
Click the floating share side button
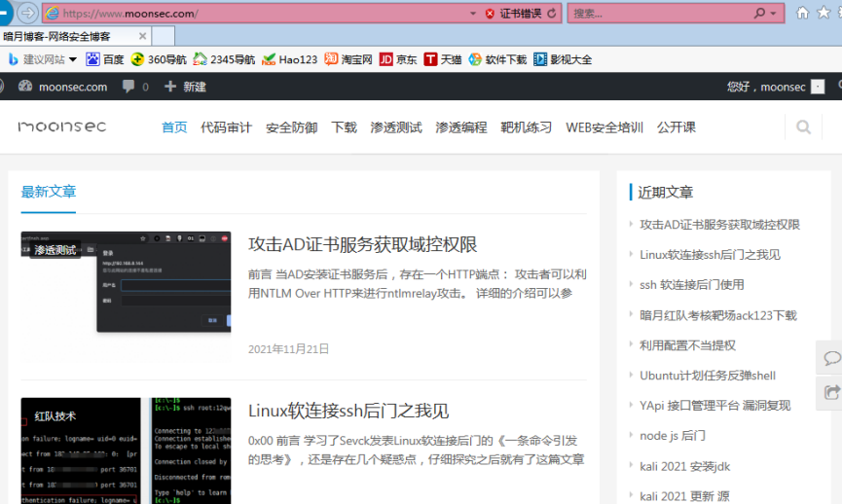point(831,392)
